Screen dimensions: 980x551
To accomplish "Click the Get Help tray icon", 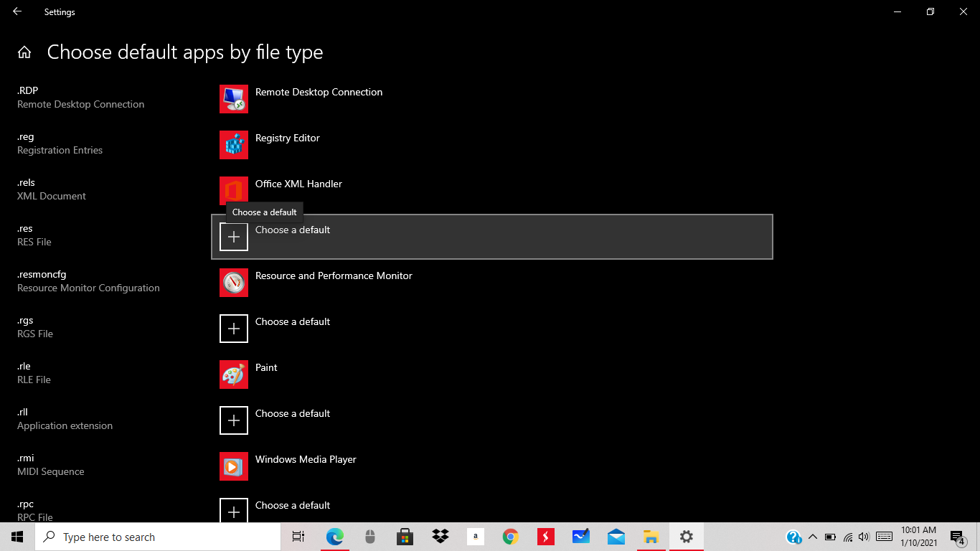I will tap(794, 537).
